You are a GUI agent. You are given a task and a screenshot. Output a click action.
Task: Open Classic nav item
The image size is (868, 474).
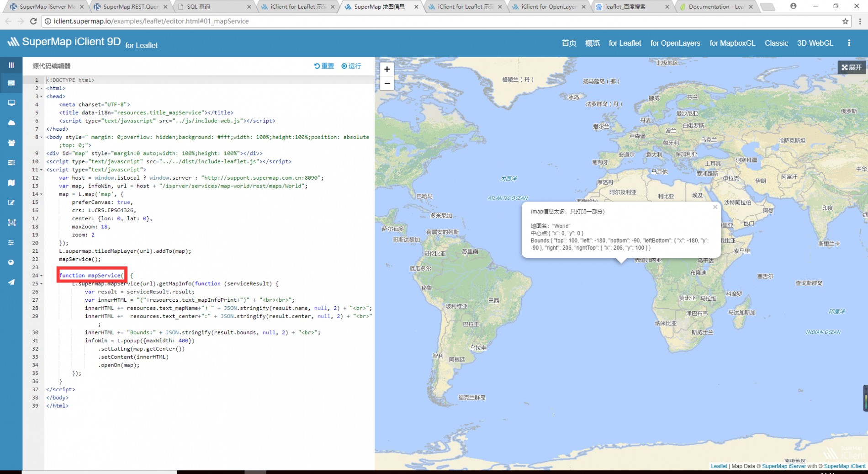(x=776, y=43)
